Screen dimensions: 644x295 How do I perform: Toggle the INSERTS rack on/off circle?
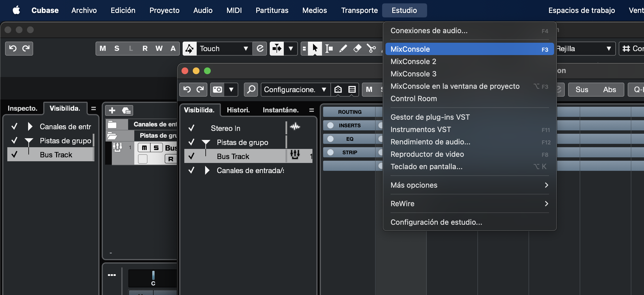[330, 125]
